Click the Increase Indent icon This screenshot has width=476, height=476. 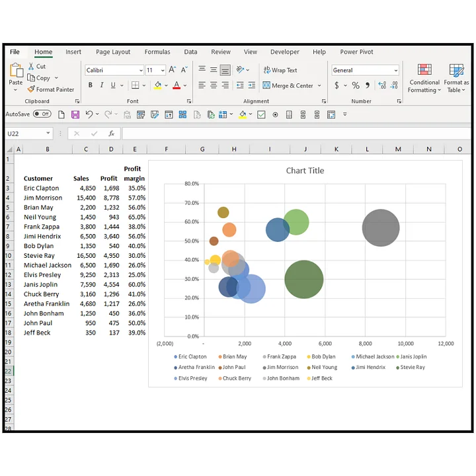(252, 85)
